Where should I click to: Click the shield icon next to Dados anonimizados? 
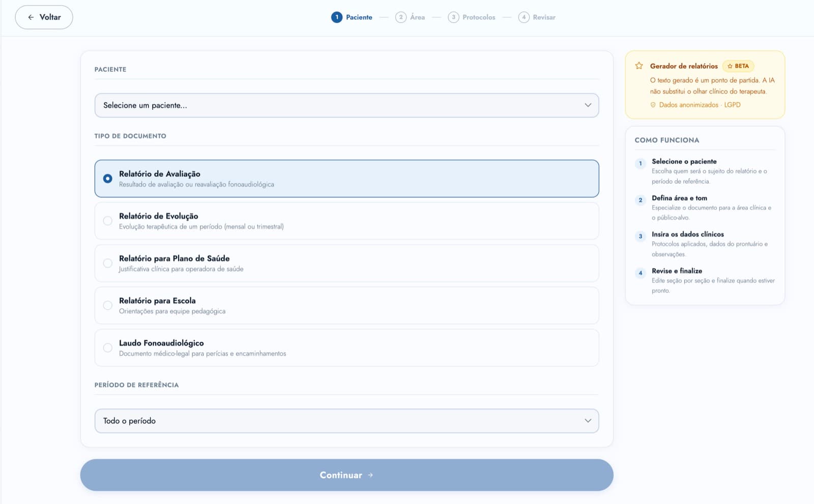653,105
